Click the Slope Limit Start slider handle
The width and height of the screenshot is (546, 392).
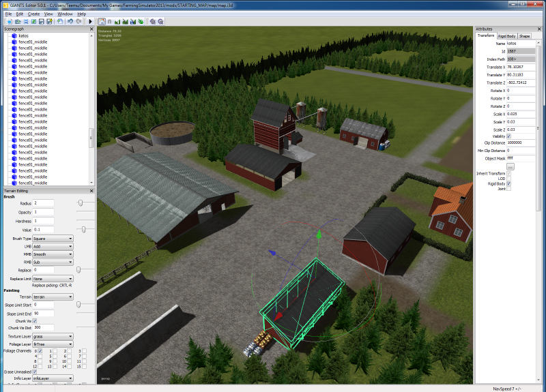tap(78, 305)
